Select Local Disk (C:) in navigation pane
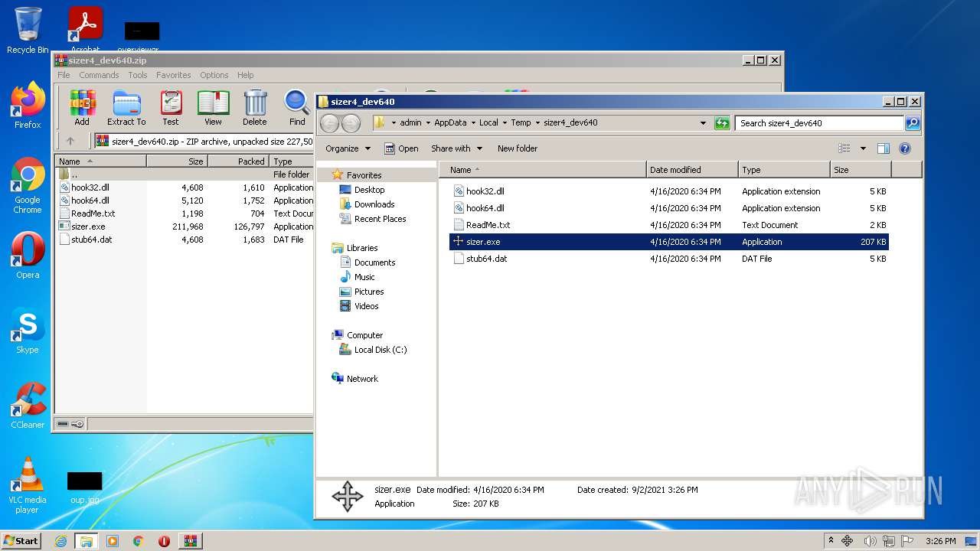Screen dimensions: 980x551 click(x=381, y=350)
